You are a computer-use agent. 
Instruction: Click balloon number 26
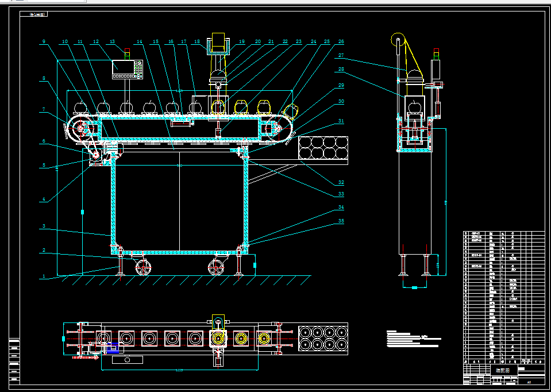coord(341,41)
